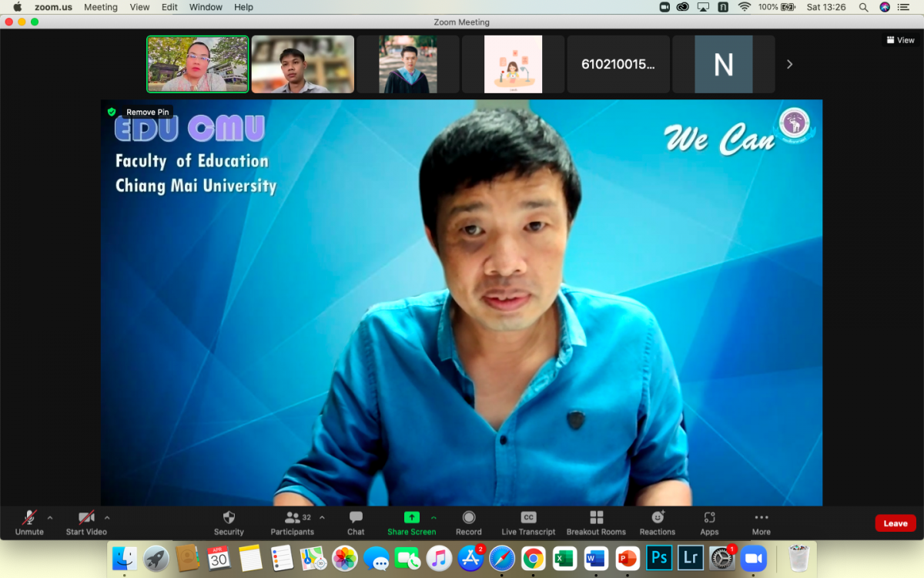Screen dimensions: 924x578
Task: Click the Sat 13:26 clock
Action: coord(825,7)
